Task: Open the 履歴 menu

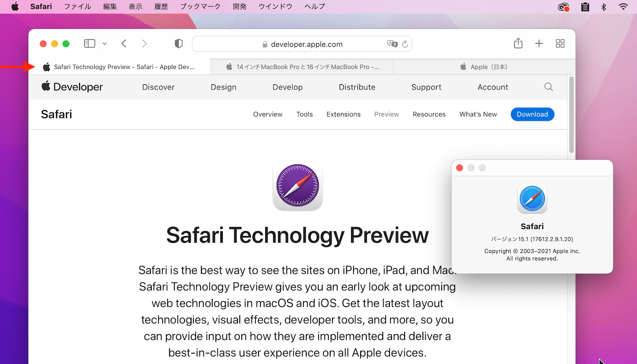Action: tap(161, 7)
